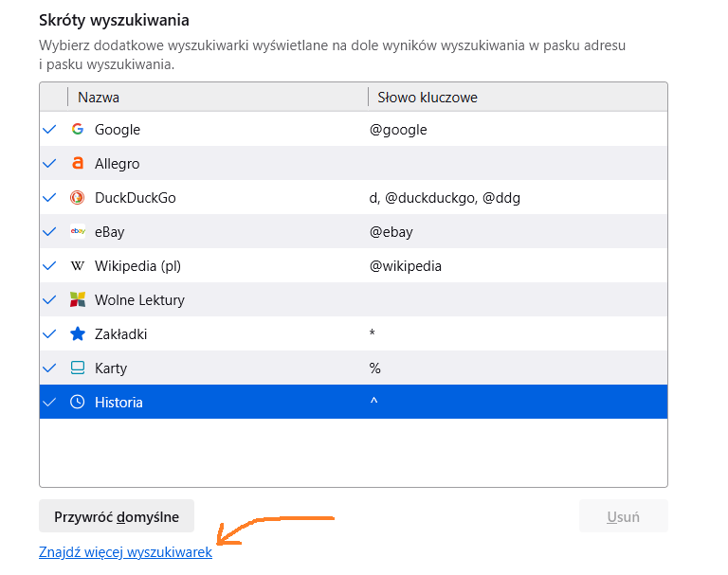Click the Google logo icon
Viewport: 728px width, 575px height.
point(78,130)
